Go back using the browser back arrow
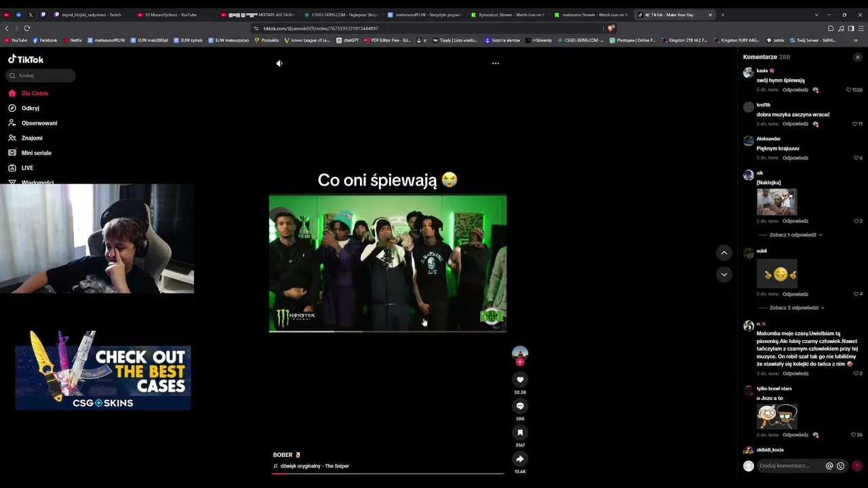868x488 pixels. point(7,28)
